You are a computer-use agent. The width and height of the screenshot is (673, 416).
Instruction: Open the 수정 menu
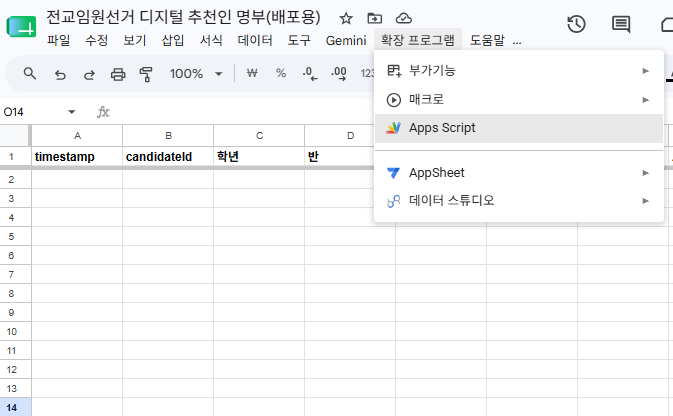tap(97, 40)
